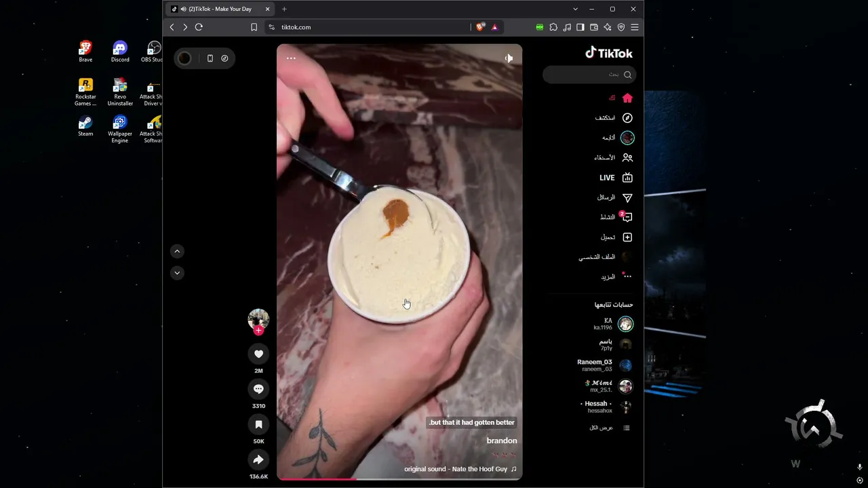
Task: Click the compass icon in the floating pill
Action: pos(224,58)
